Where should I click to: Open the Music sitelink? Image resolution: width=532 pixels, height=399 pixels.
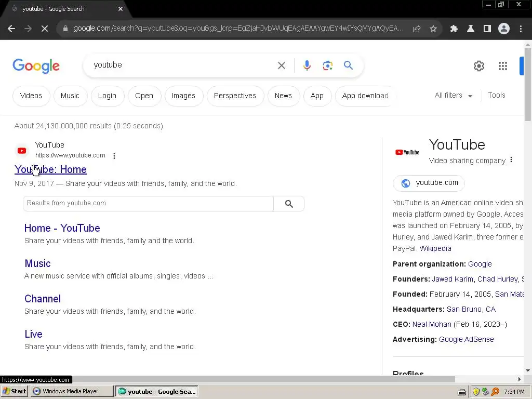point(37,263)
